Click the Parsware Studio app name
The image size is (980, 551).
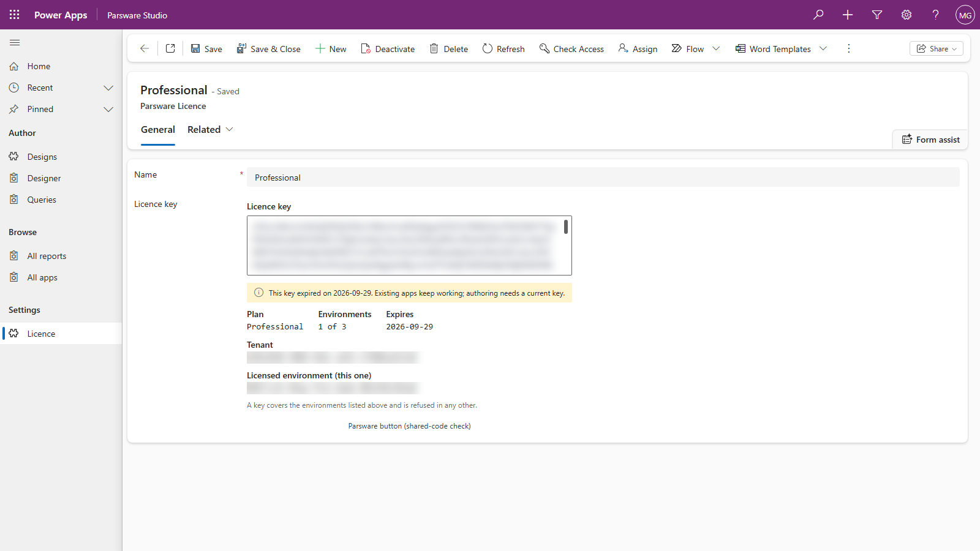pos(137,15)
